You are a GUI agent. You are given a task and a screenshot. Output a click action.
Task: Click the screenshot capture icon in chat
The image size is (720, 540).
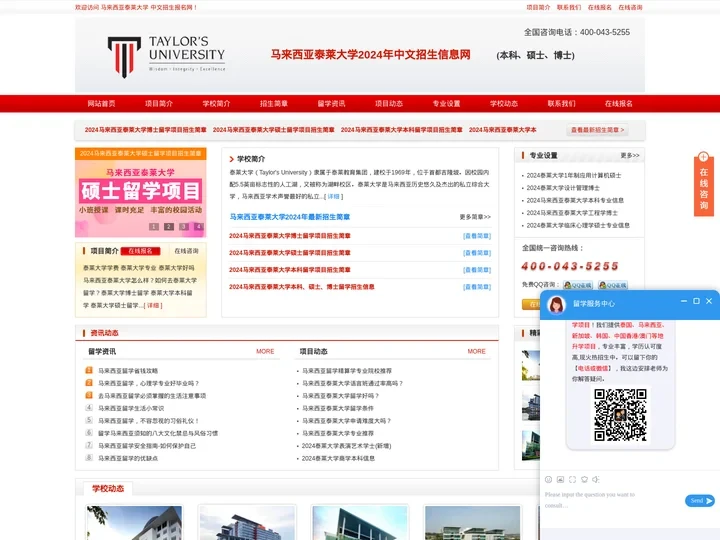pyautogui.click(x=572, y=479)
